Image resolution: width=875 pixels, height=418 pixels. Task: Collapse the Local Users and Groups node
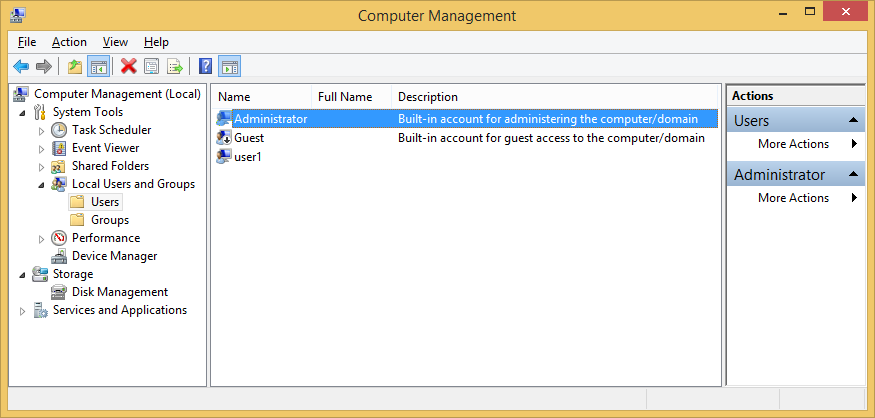(x=41, y=185)
